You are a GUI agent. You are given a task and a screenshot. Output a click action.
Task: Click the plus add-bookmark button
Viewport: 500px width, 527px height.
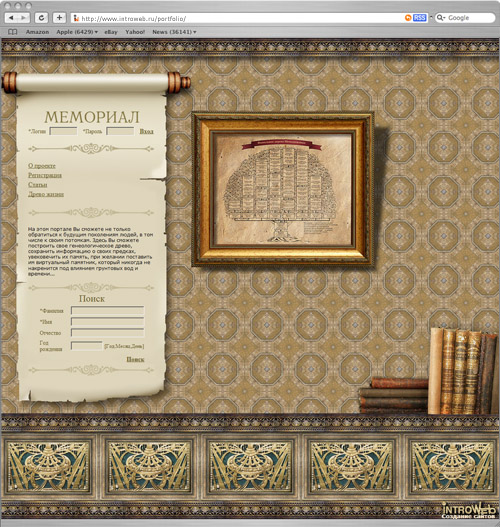(59, 18)
